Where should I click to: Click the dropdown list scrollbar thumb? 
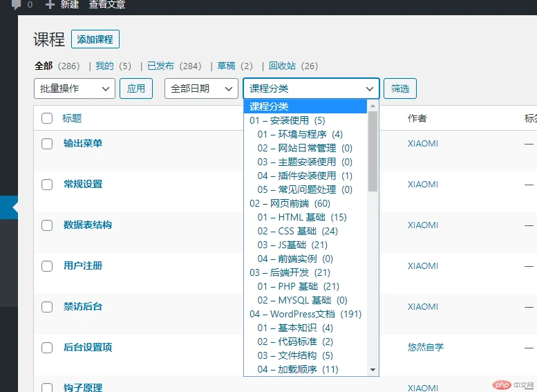point(373,151)
